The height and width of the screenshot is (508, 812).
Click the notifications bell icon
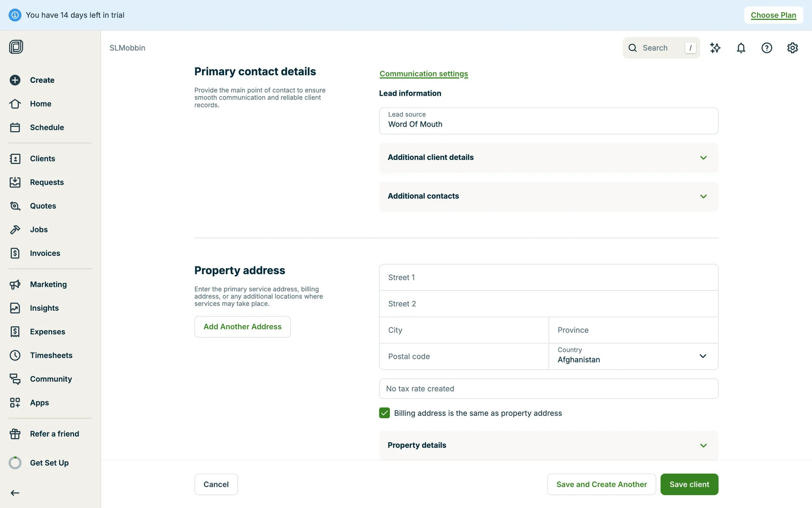coord(741,48)
